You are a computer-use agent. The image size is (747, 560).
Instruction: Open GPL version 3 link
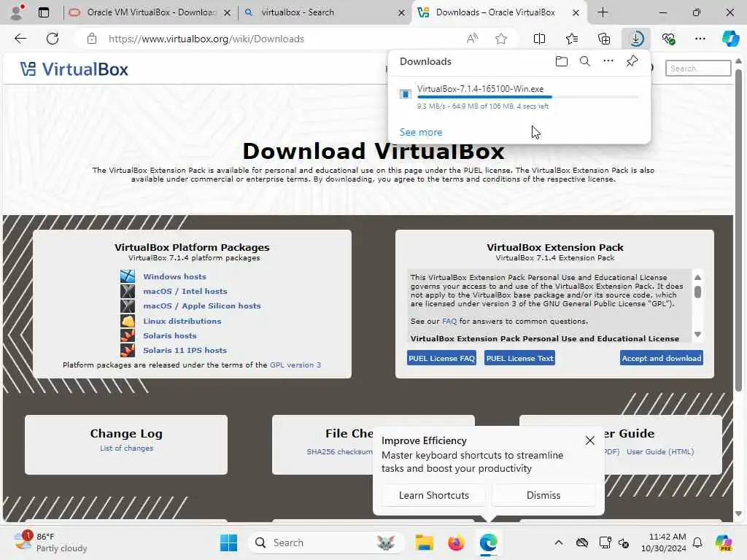[295, 365]
